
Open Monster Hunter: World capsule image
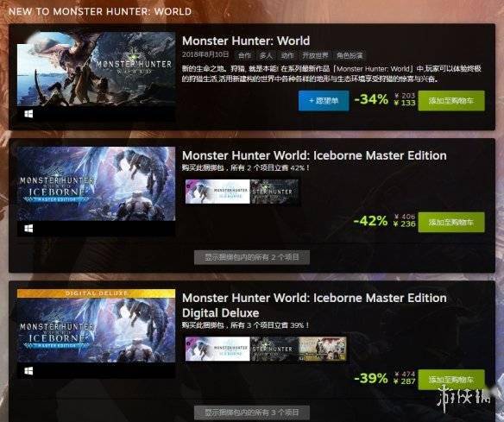[96, 69]
